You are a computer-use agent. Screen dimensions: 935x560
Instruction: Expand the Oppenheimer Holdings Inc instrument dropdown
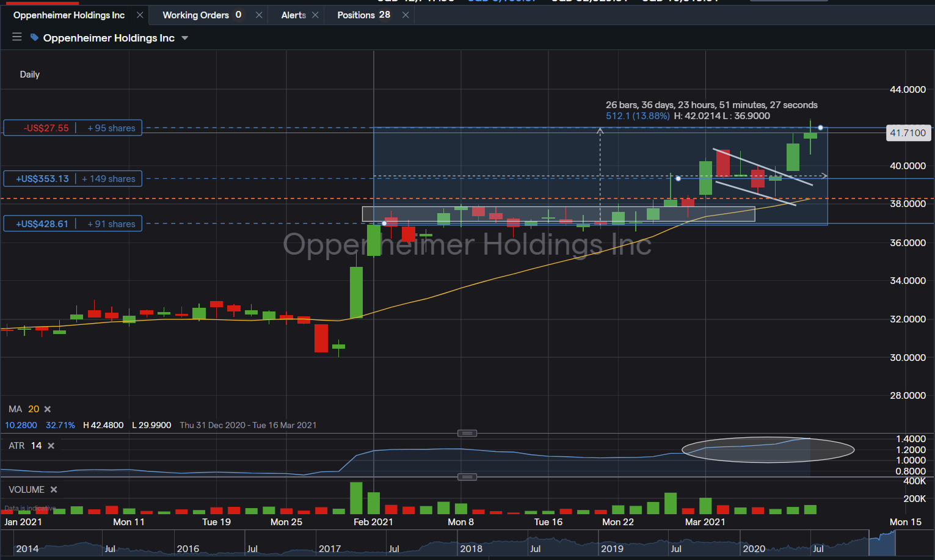pyautogui.click(x=185, y=38)
